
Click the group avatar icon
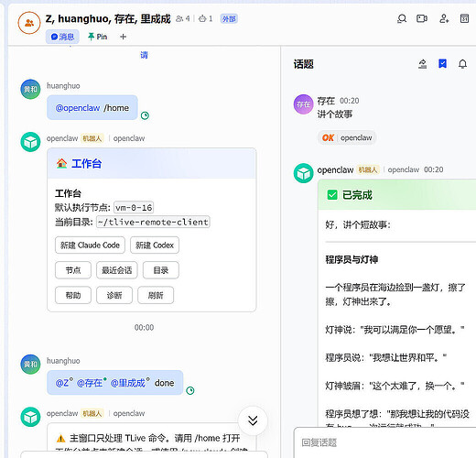pyautogui.click(x=29, y=23)
